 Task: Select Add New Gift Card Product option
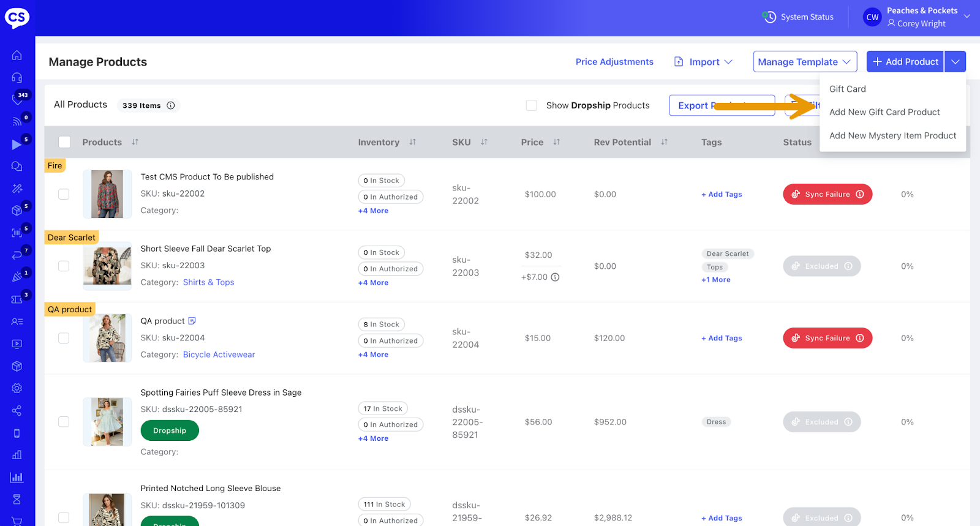884,112
